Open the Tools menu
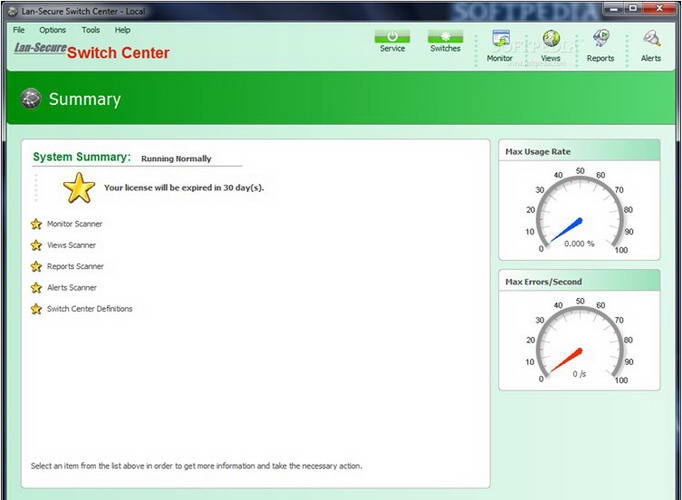The image size is (682, 500). pos(91,30)
